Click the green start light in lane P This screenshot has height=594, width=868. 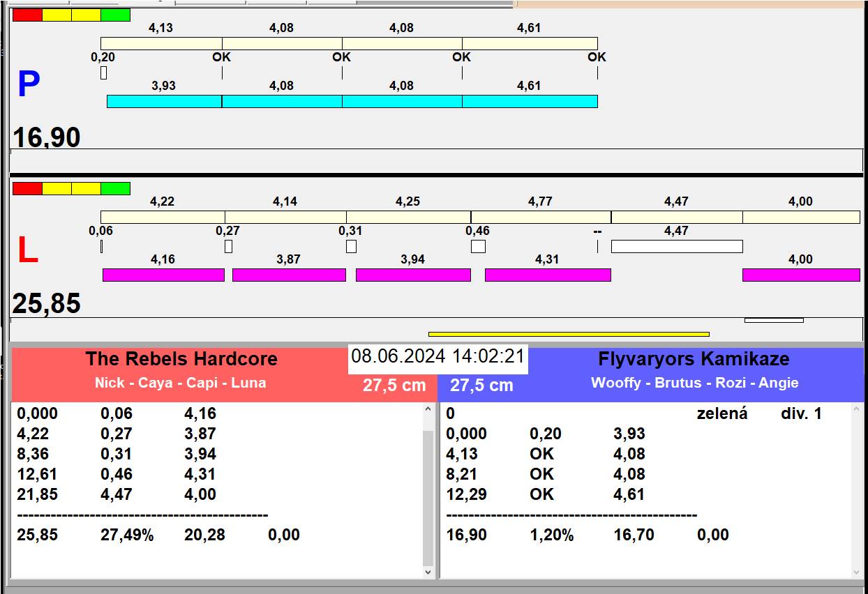115,15
